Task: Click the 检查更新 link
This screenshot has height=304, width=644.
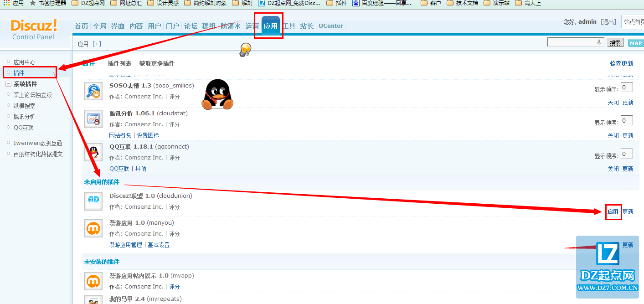Action: coord(621,63)
